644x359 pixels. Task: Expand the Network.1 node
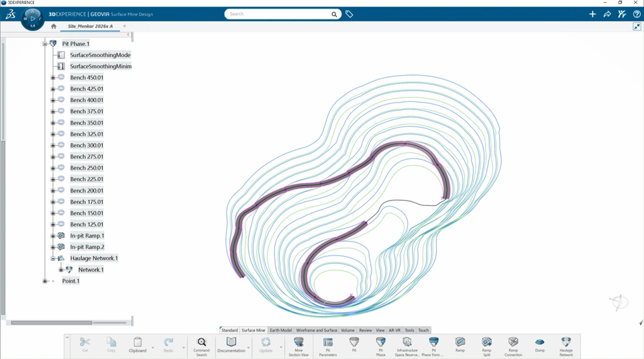click(x=61, y=270)
